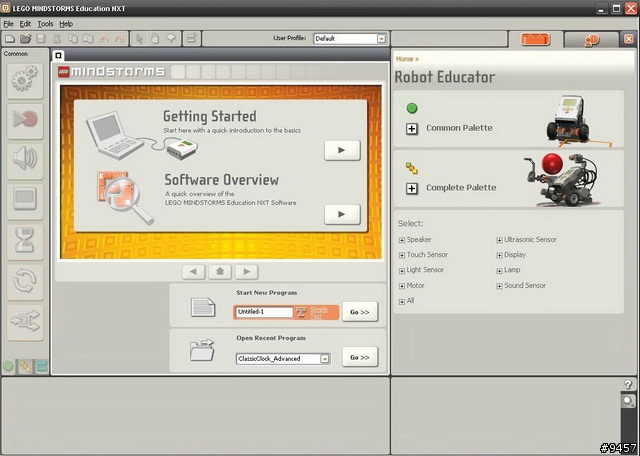Click the Open Program toolbar icon
This screenshot has width=640, height=456.
[x=25, y=39]
